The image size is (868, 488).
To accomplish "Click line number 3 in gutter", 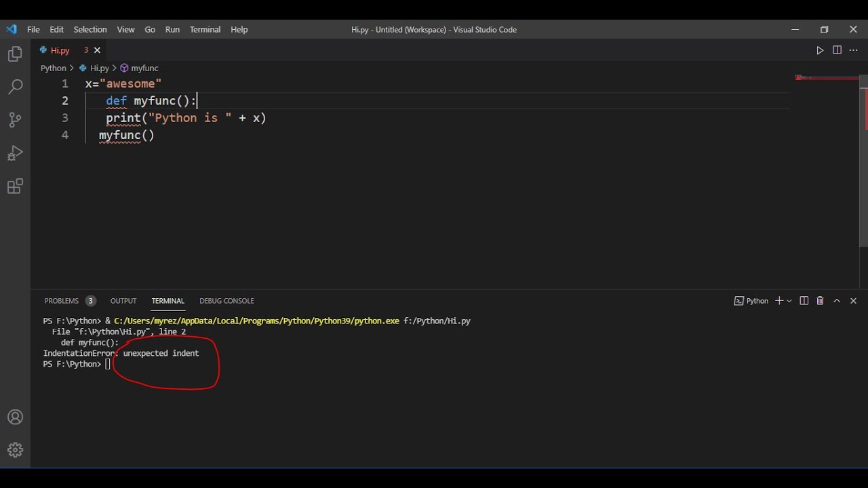I will [65, 118].
